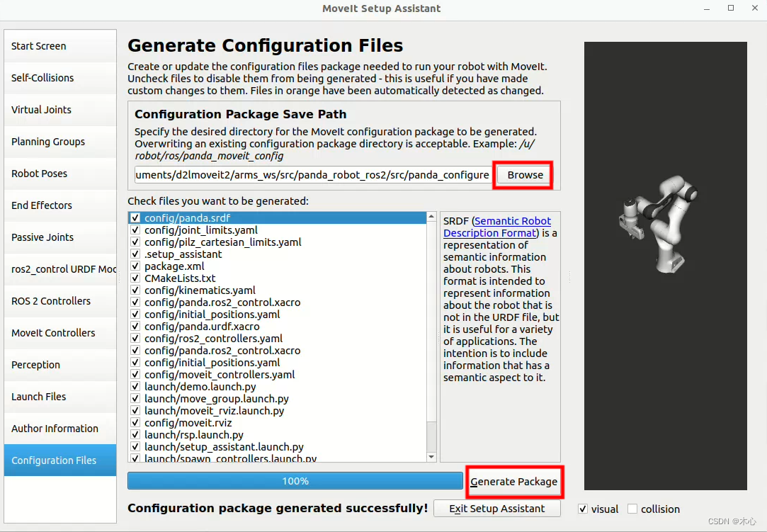Click the robot arm 3D preview
Image resolution: width=767 pixels, height=532 pixels.
coord(658,224)
